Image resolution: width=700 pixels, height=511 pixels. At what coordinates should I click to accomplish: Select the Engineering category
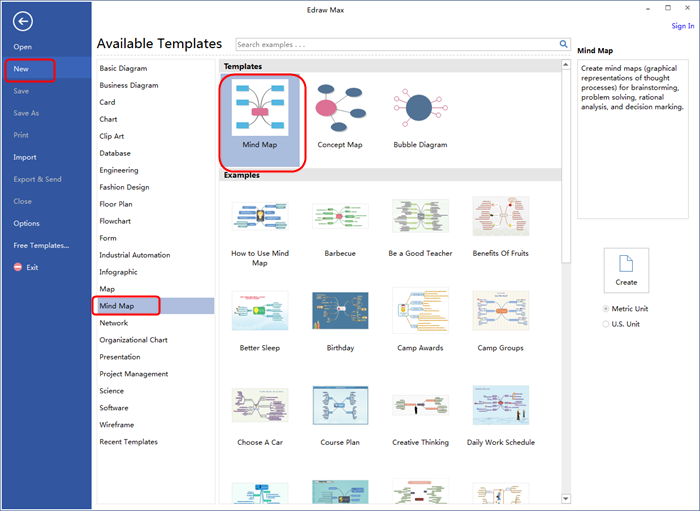point(119,170)
